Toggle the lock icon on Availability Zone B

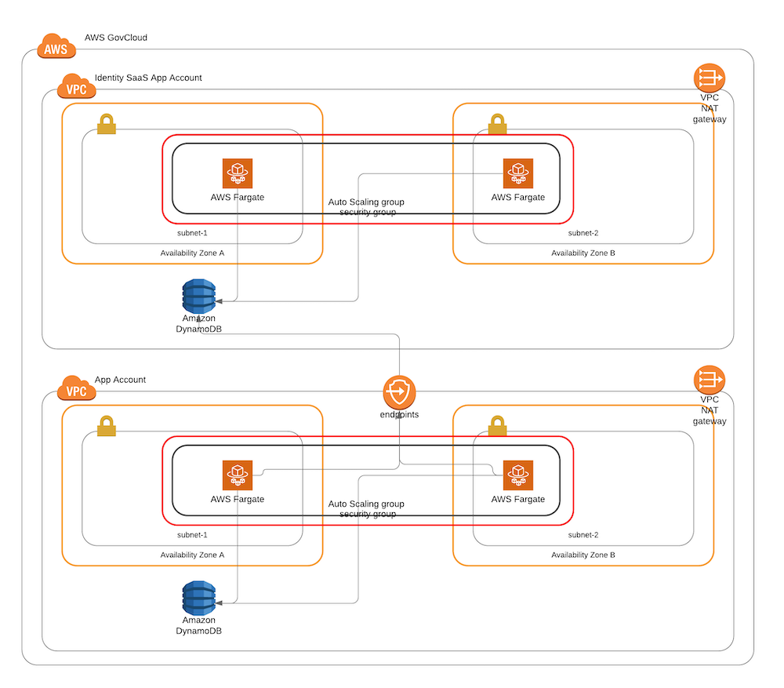pyautogui.click(x=496, y=124)
